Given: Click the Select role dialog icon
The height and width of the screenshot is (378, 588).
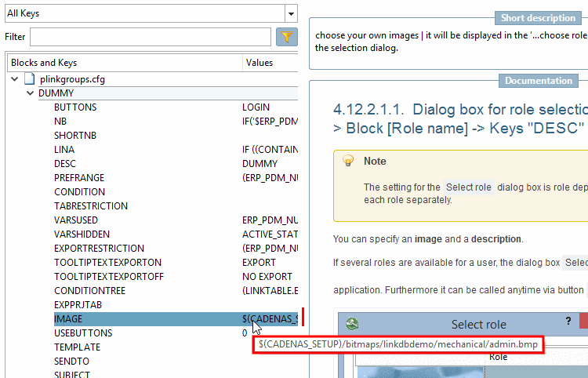Looking at the screenshot, I should tap(352, 324).
